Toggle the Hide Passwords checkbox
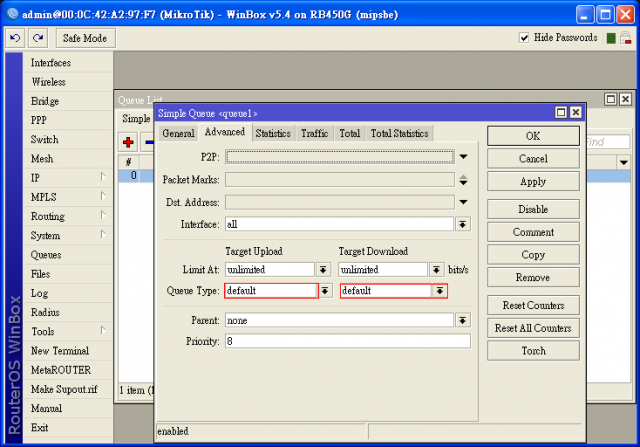The width and height of the screenshot is (640, 447). coord(524,38)
